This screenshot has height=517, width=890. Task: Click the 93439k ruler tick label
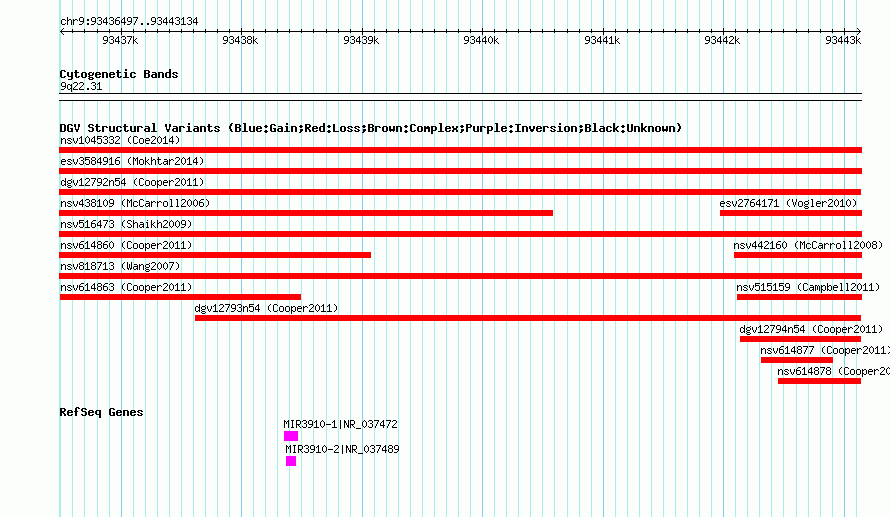[x=361, y=40]
